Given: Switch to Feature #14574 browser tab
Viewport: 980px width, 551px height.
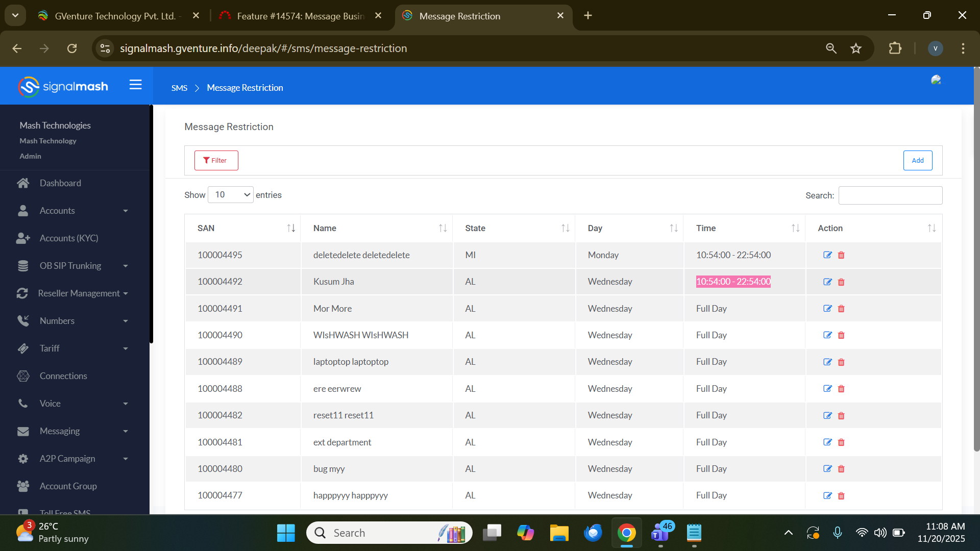Looking at the screenshot, I should pyautogui.click(x=300, y=16).
